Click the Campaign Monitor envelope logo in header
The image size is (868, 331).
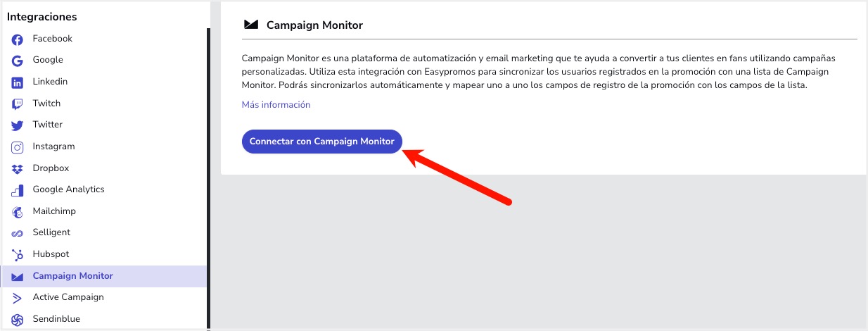[x=251, y=25]
